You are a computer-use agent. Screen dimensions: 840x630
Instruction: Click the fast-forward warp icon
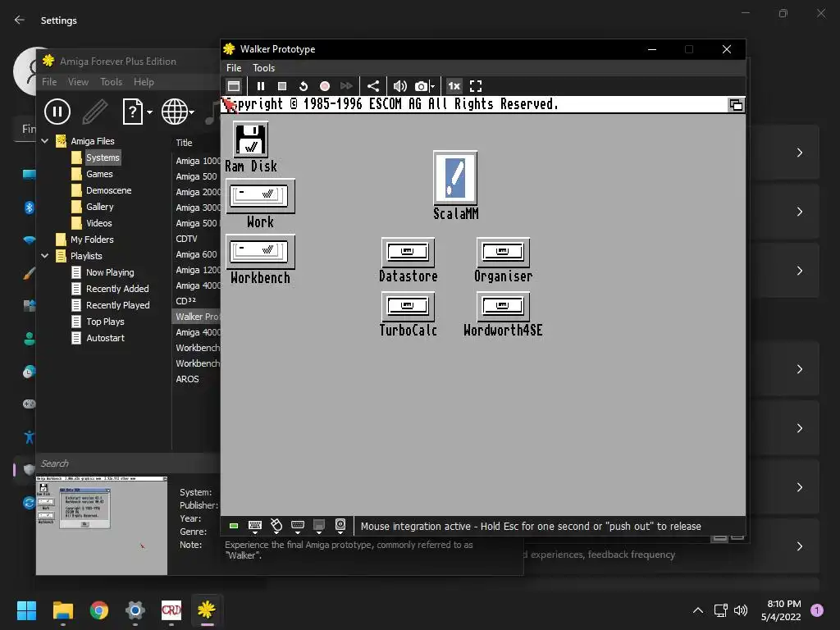(x=346, y=86)
